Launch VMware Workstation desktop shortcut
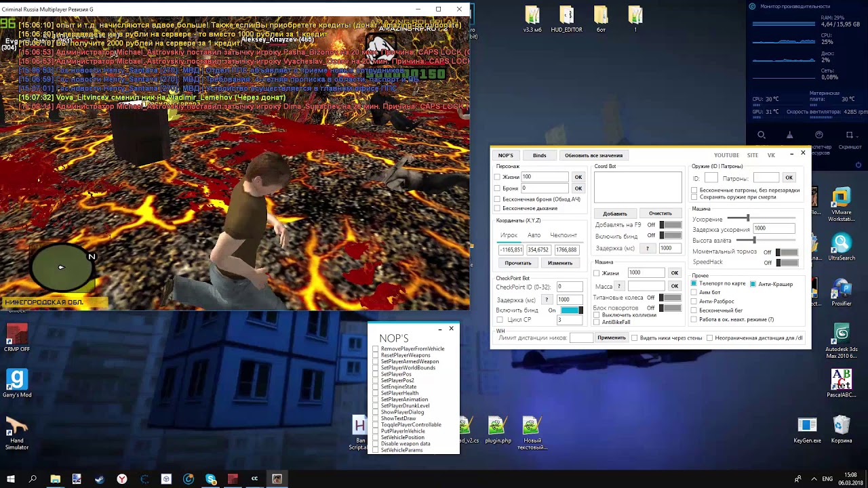The image size is (868, 488). (x=842, y=205)
